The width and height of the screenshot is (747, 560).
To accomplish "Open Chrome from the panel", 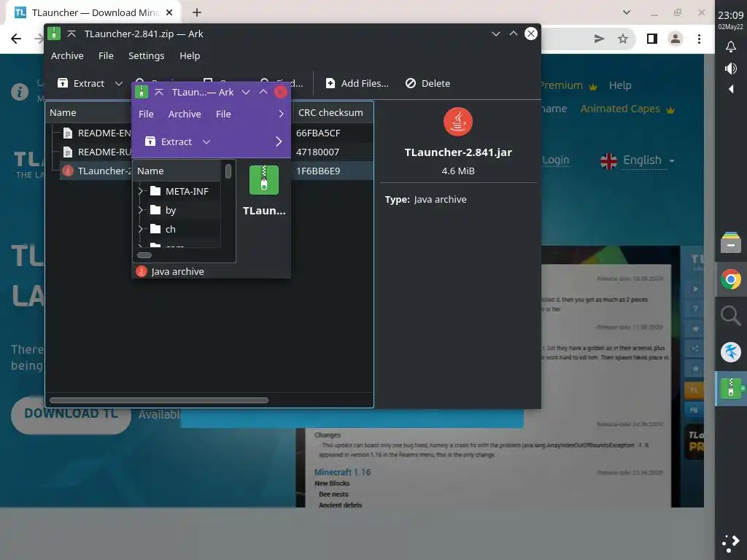I will click(731, 279).
